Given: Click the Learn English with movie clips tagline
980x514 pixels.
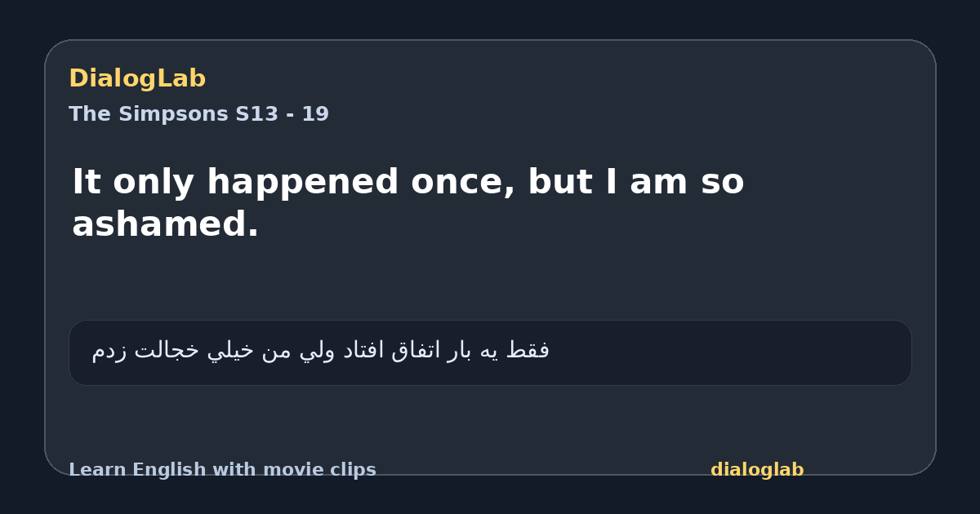Looking at the screenshot, I should click(x=222, y=470).
